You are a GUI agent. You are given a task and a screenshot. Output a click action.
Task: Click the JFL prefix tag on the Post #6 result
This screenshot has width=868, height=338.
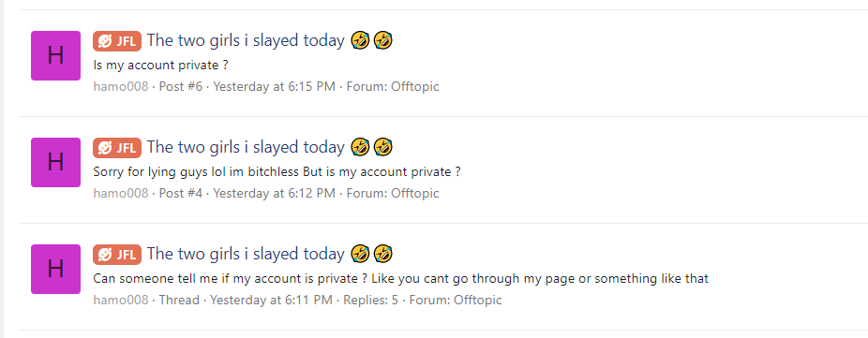coord(117,41)
